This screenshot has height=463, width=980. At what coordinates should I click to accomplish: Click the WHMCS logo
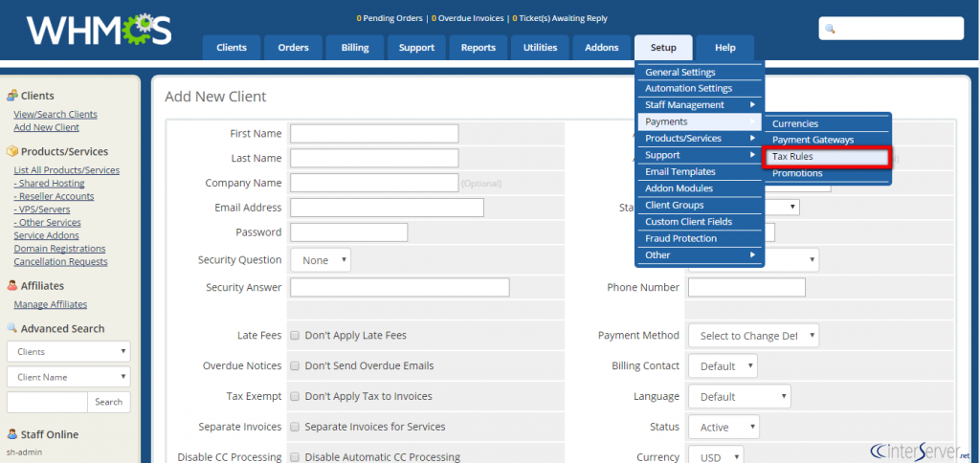[x=99, y=30]
